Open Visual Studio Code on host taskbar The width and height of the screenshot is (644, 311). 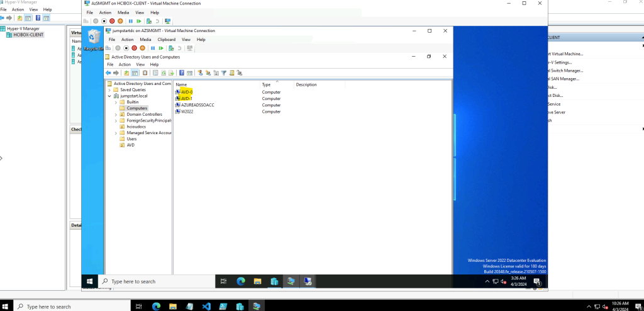point(206,307)
